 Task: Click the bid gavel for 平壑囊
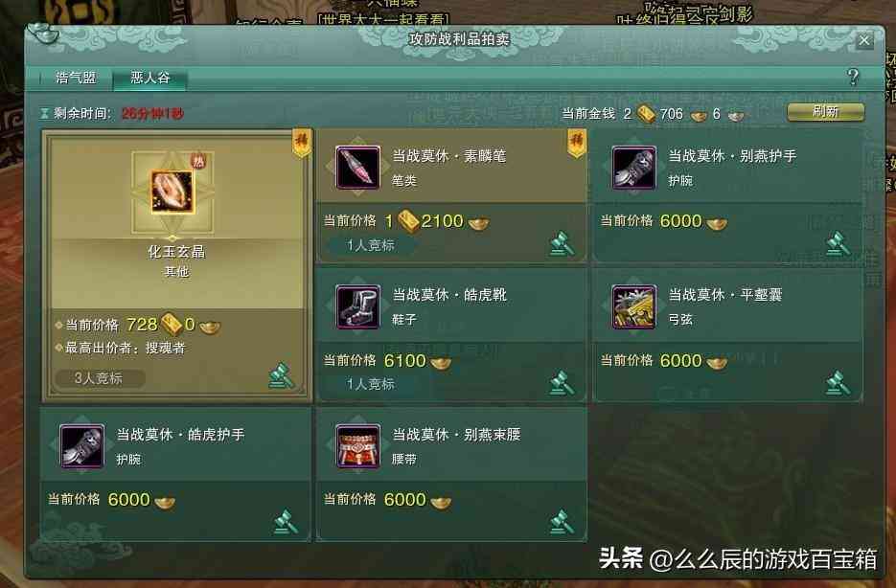point(838,383)
